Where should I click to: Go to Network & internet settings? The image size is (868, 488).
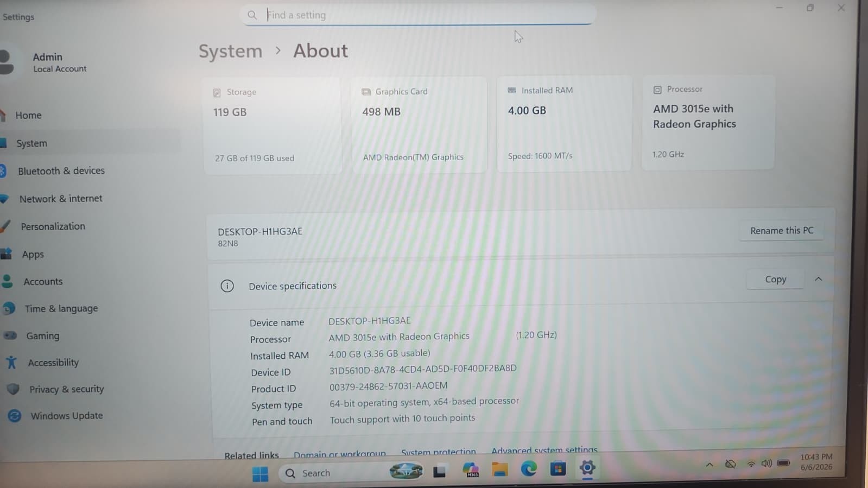click(x=60, y=199)
